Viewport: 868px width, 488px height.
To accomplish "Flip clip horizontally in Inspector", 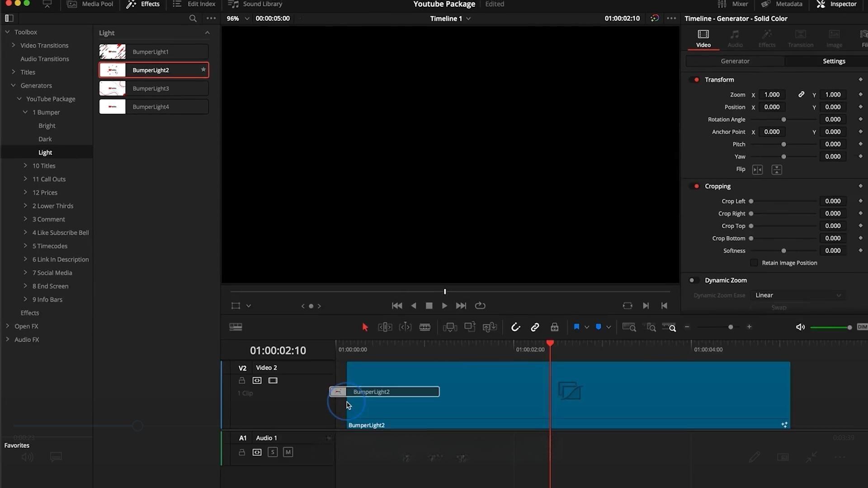I will 757,169.
